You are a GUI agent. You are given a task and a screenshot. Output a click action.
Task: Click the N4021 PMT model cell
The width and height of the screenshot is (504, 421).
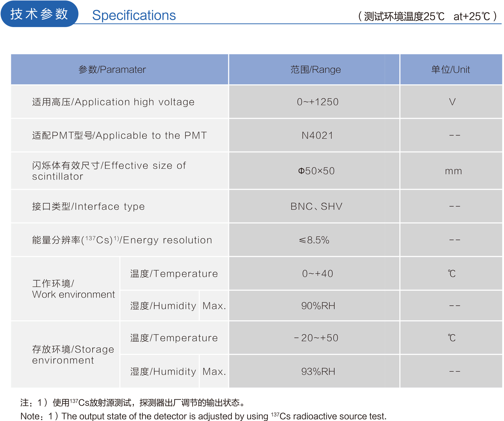317,135
